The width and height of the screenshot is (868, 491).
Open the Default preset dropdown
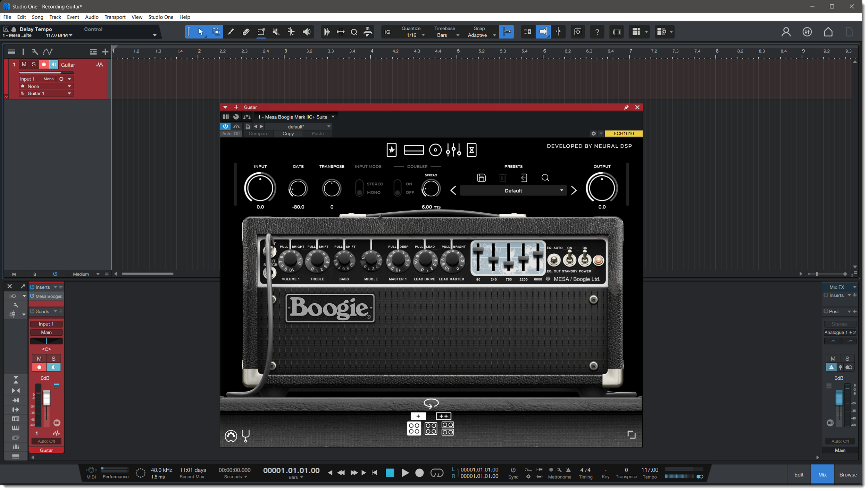click(x=513, y=191)
